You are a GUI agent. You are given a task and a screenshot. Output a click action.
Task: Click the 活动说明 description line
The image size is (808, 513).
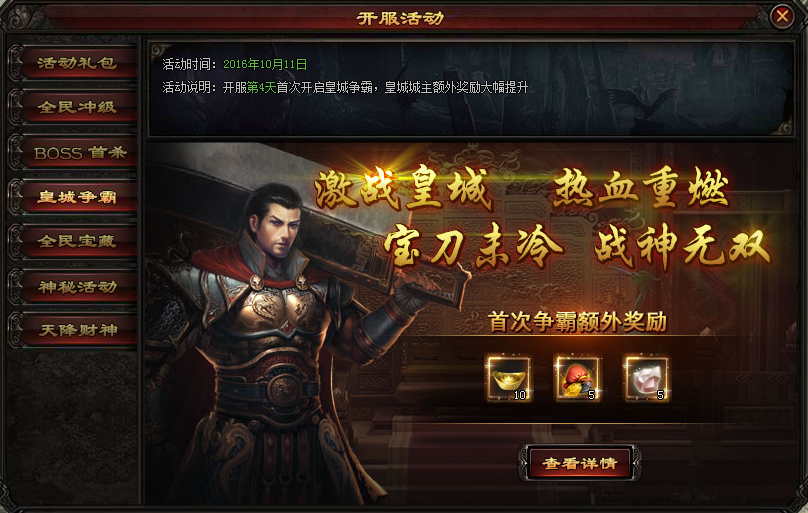tap(345, 88)
